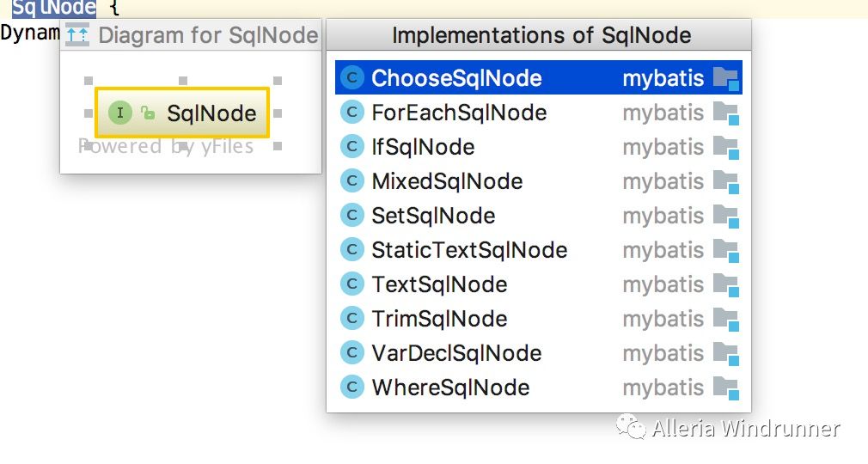Click the diagram icon in popup header
868x464 pixels.
77,36
